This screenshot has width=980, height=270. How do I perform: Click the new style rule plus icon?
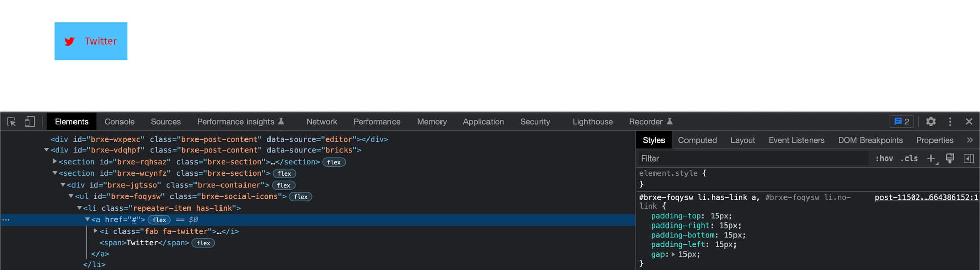coord(932,159)
